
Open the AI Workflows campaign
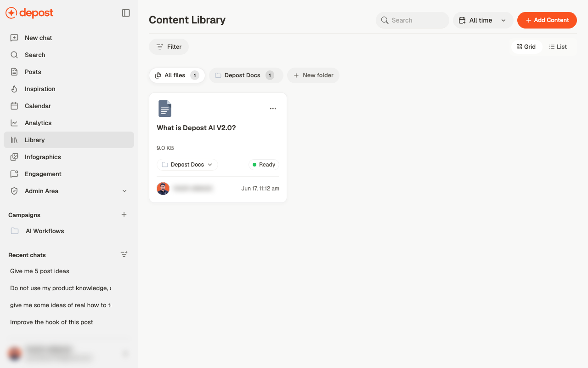[x=69, y=231]
